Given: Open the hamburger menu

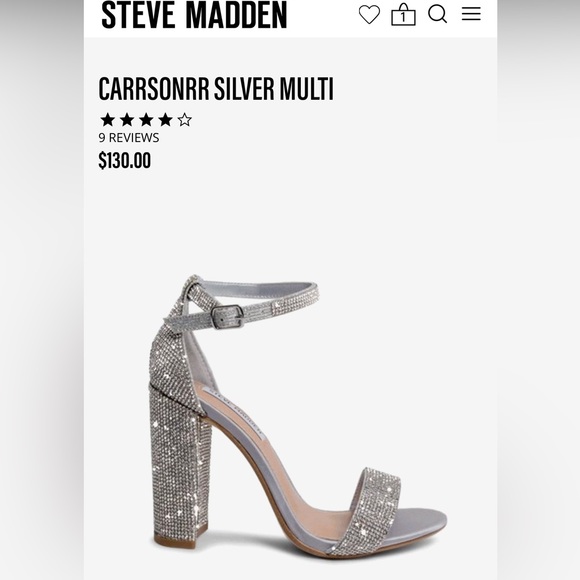Looking at the screenshot, I should 471,14.
